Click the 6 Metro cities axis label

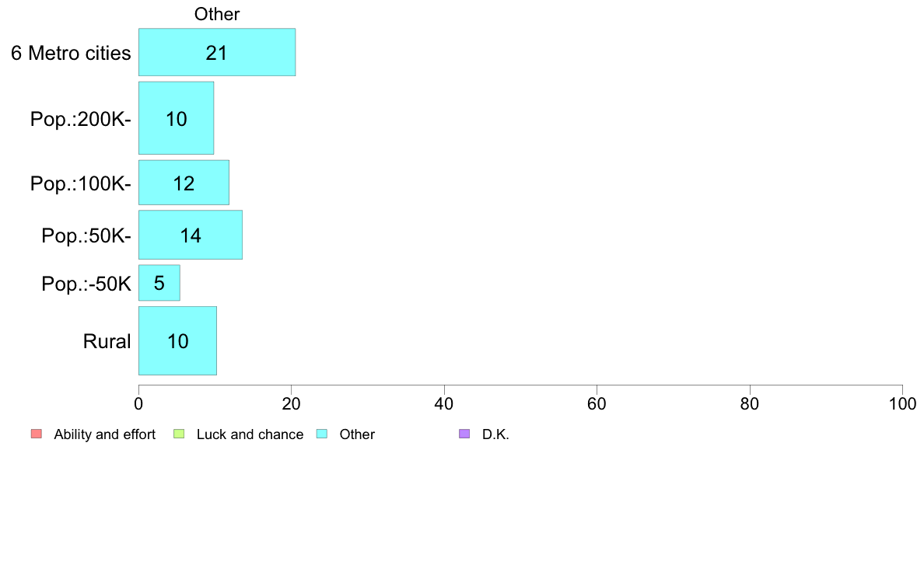click(x=71, y=53)
